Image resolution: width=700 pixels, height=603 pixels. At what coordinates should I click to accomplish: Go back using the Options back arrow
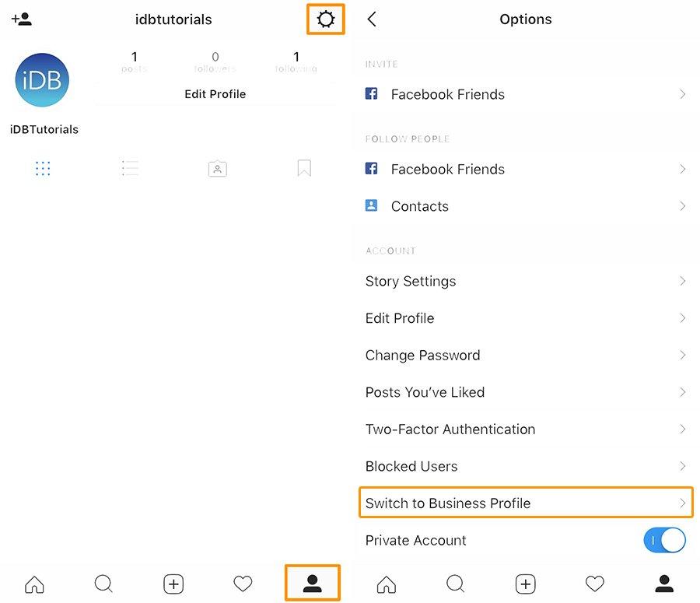click(x=372, y=19)
